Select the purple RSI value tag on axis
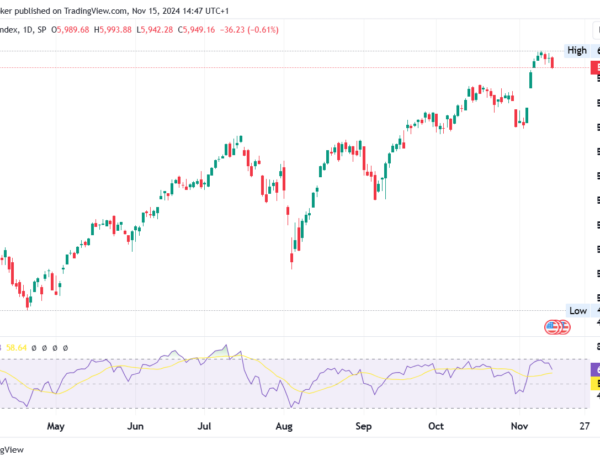600x461 pixels. tap(593, 369)
